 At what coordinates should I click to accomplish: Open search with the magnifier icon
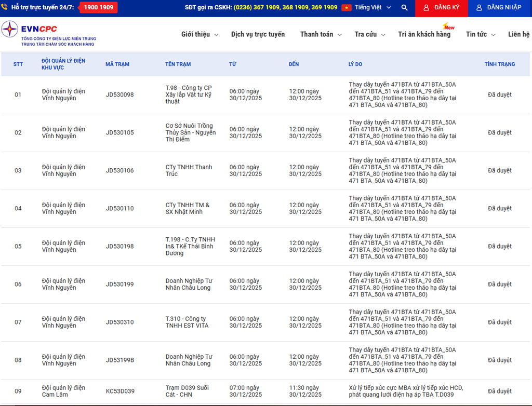click(405, 8)
